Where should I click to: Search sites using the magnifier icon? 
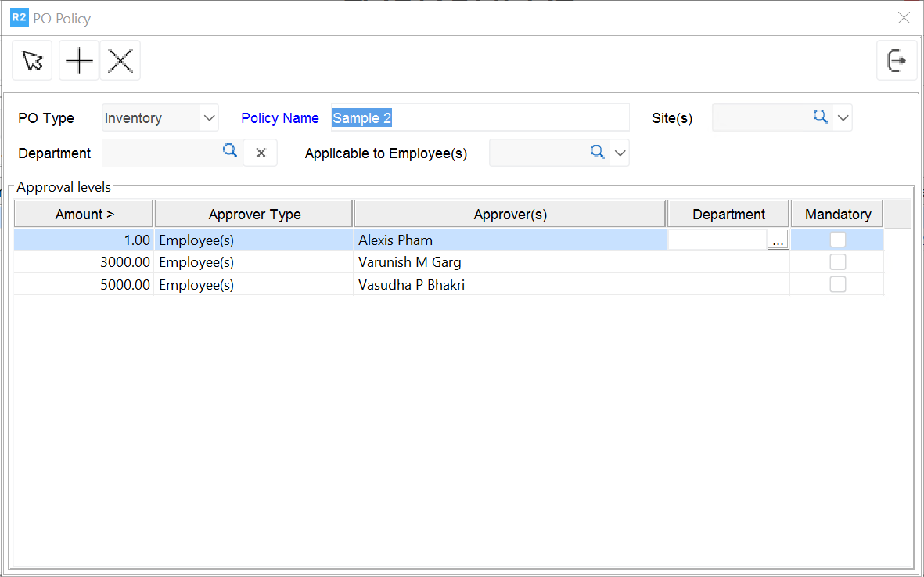tap(820, 117)
